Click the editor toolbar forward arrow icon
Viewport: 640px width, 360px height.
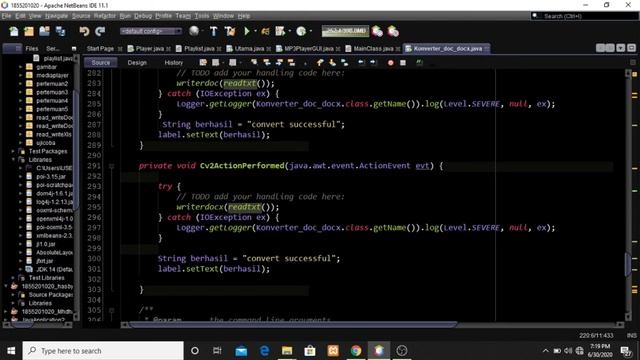click(x=373, y=62)
